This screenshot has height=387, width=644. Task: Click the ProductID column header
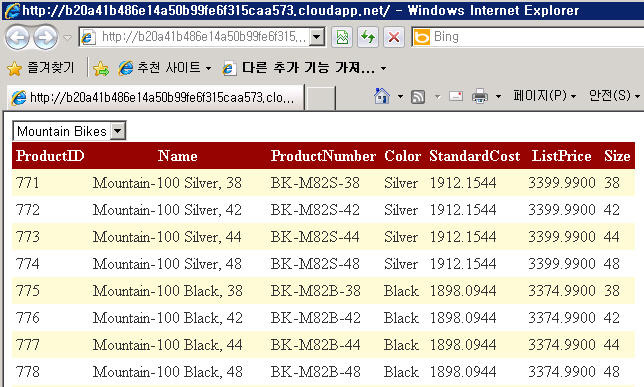[50, 156]
